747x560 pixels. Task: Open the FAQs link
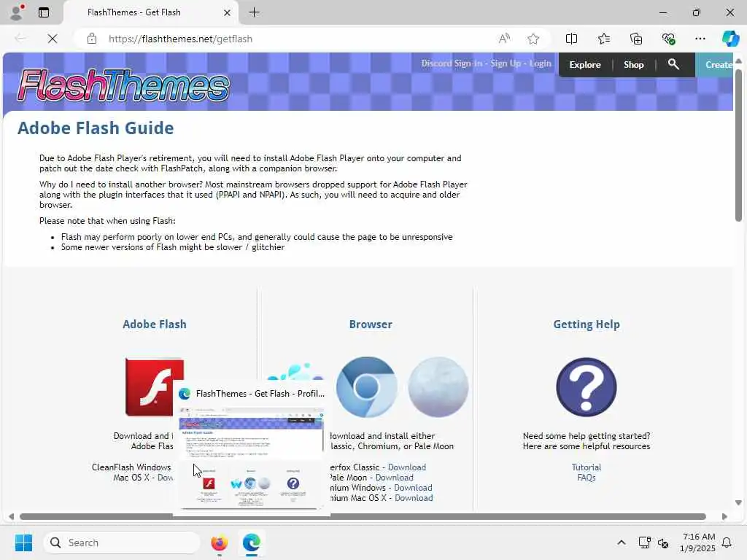click(x=587, y=478)
